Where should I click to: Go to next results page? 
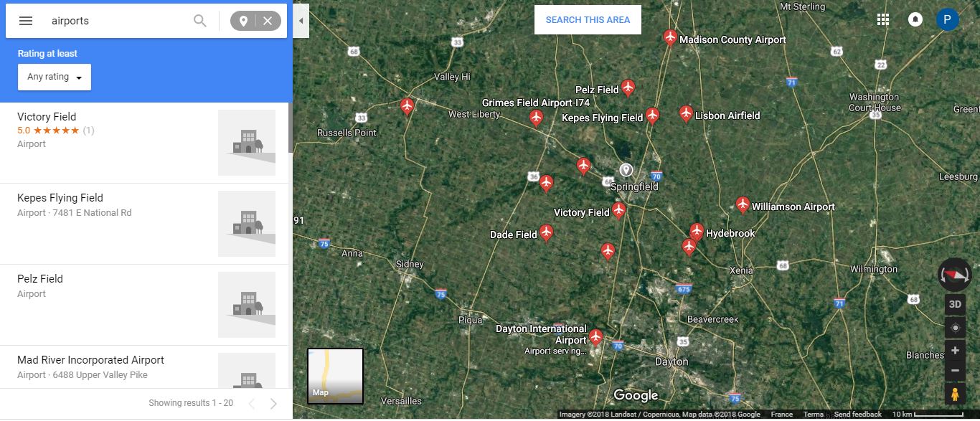tap(273, 403)
